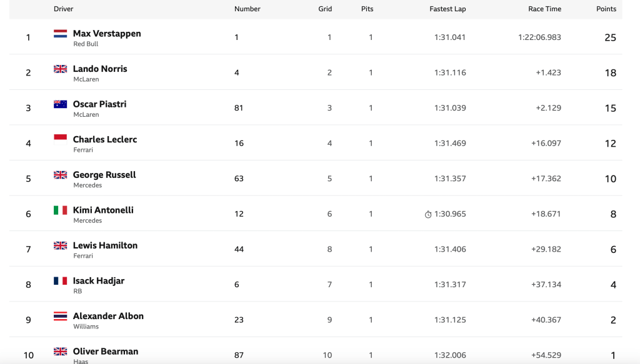The image size is (640, 364).
Task: Select the Oliver Bearman driver name
Action: 106,352
